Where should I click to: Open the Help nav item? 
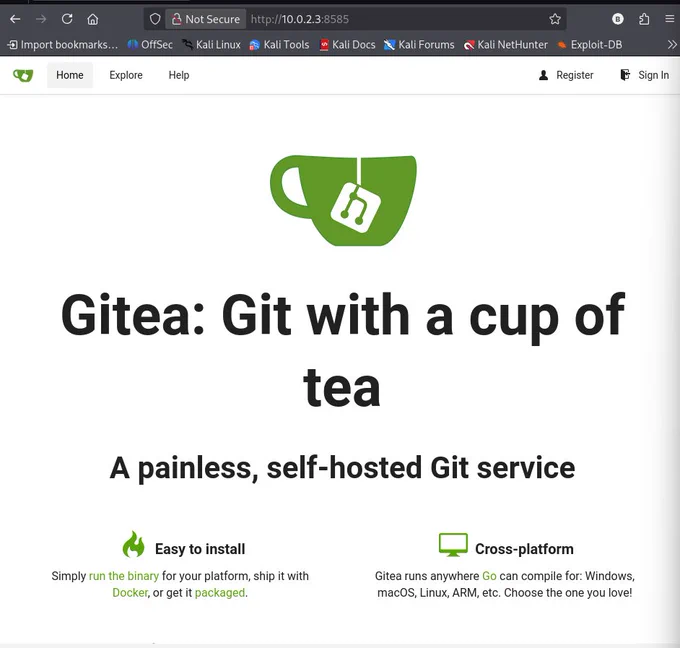(179, 75)
